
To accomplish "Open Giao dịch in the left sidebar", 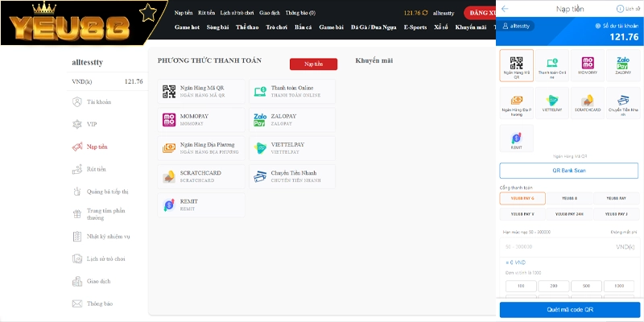I will (91, 281).
